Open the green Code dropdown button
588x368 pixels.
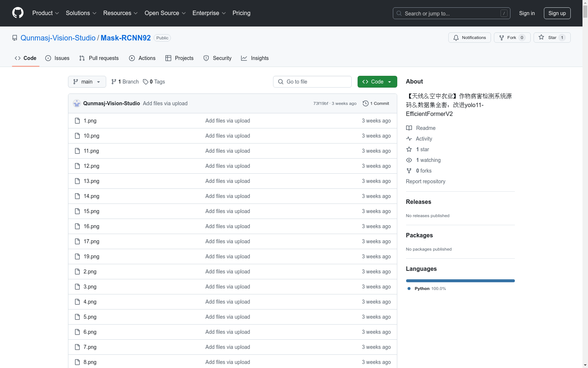point(377,82)
